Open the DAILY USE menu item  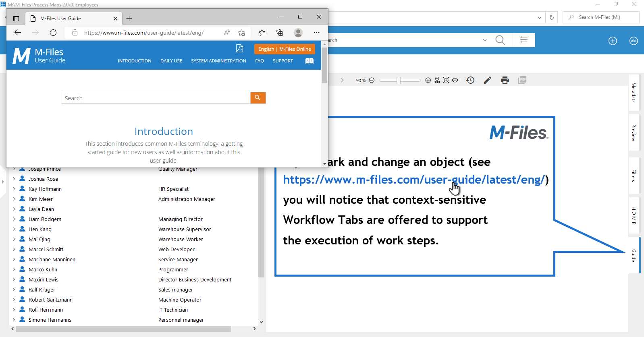(171, 61)
